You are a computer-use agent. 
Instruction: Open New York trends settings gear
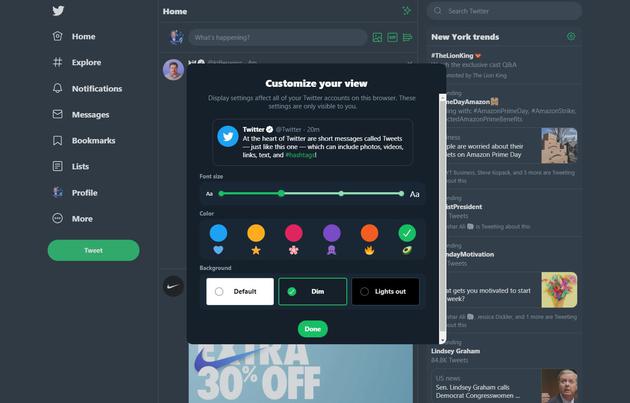(x=571, y=37)
